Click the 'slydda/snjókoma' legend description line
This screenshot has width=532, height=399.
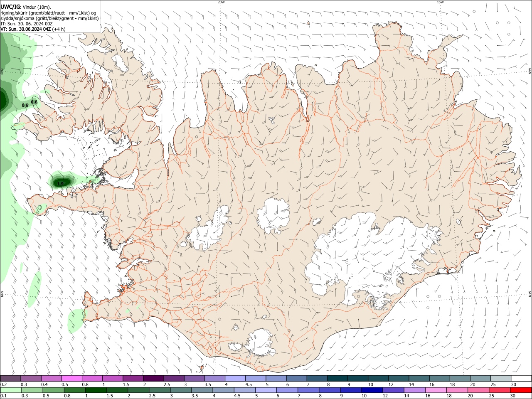click(50, 18)
